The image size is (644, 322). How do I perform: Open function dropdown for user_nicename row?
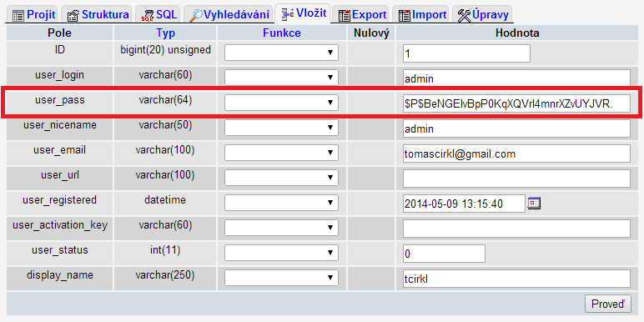tap(281, 128)
